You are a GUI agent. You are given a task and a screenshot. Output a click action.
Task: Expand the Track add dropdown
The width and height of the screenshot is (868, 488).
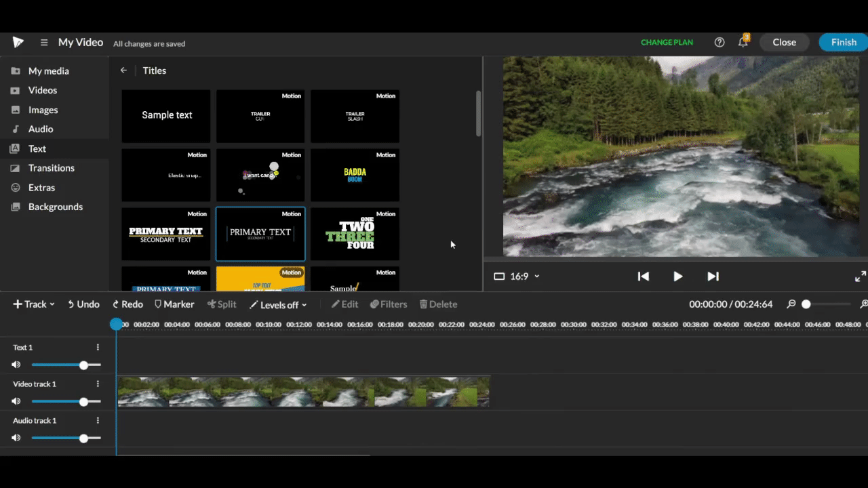(x=34, y=304)
